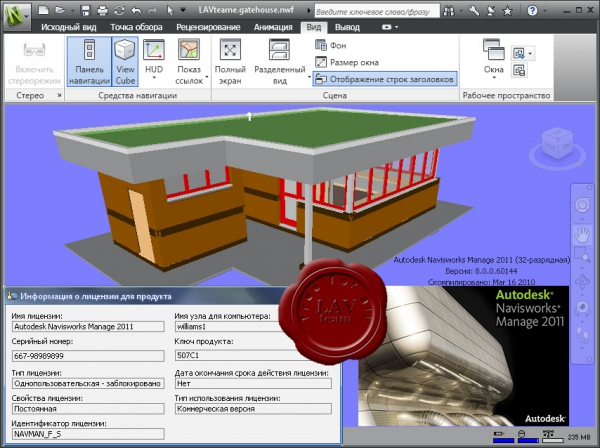Run search with the binoculars icon
The image size is (600, 448).
[x=449, y=11]
